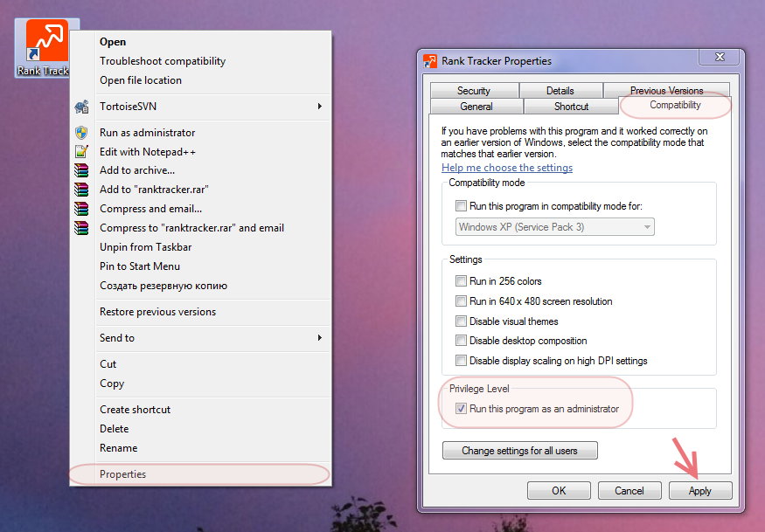This screenshot has width=765, height=532.
Task: Toggle Run in 256 colors checkbox
Action: coord(461,281)
